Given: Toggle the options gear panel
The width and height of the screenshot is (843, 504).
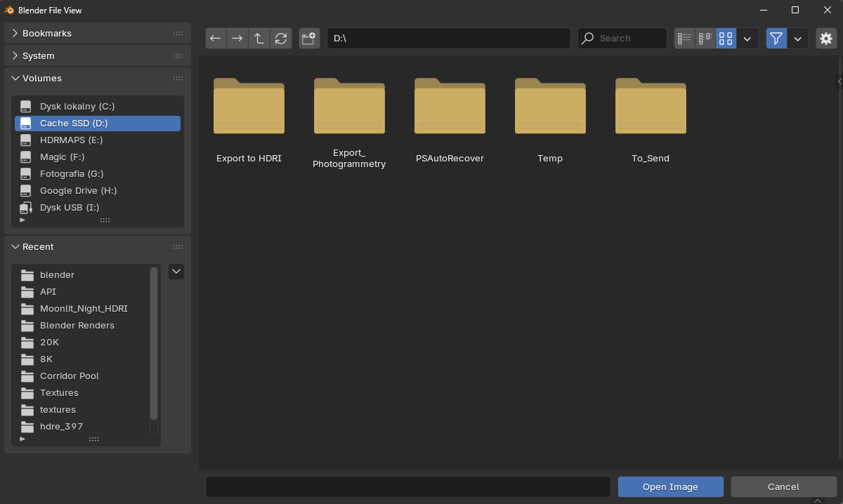Looking at the screenshot, I should pos(826,39).
